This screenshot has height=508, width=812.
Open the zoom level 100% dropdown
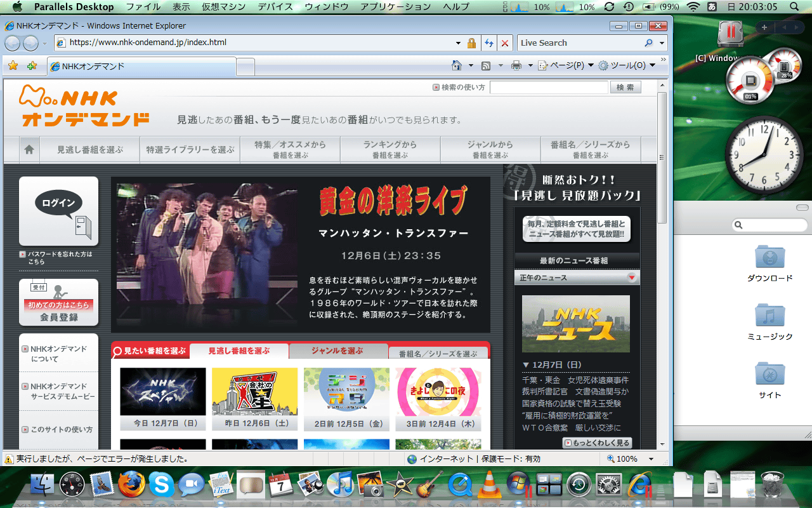(651, 458)
